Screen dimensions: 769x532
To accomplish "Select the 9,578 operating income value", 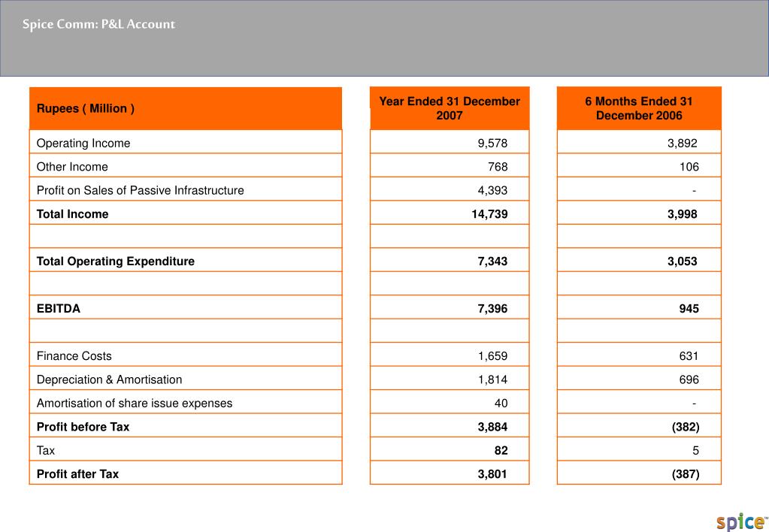I will coord(492,144).
